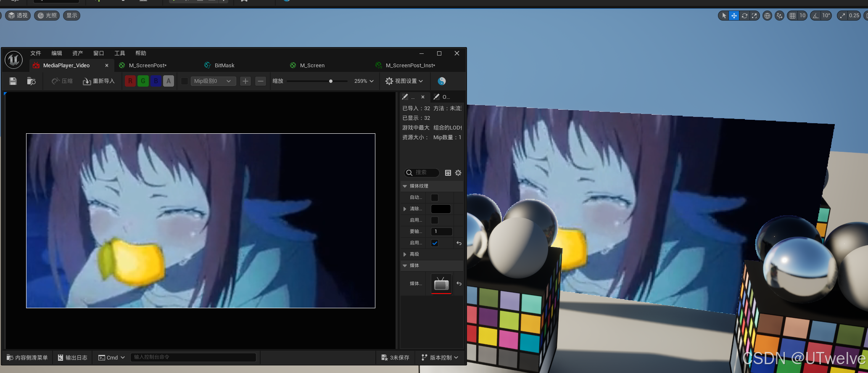Decrease mip level with minus button
Viewport: 868px width, 373px height.
pyautogui.click(x=261, y=81)
